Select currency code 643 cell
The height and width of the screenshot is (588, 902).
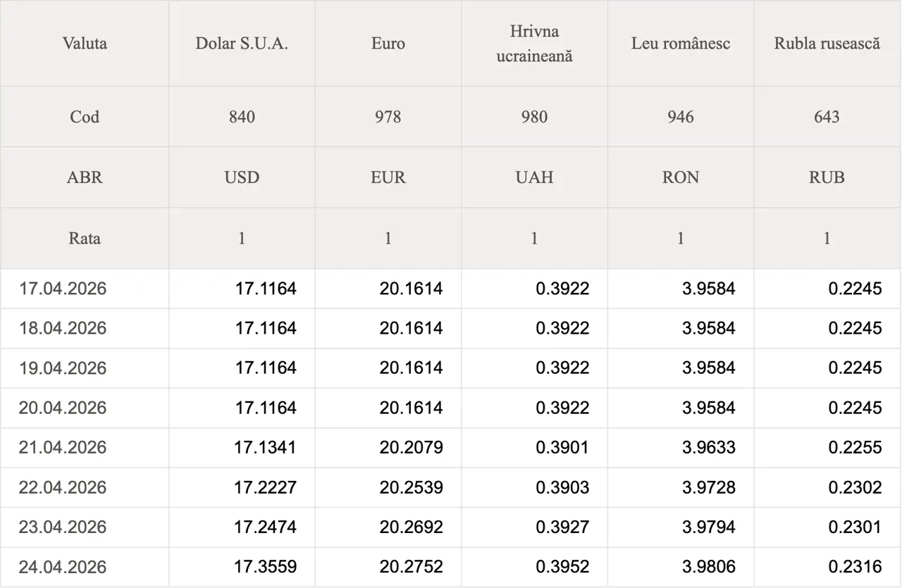827,117
